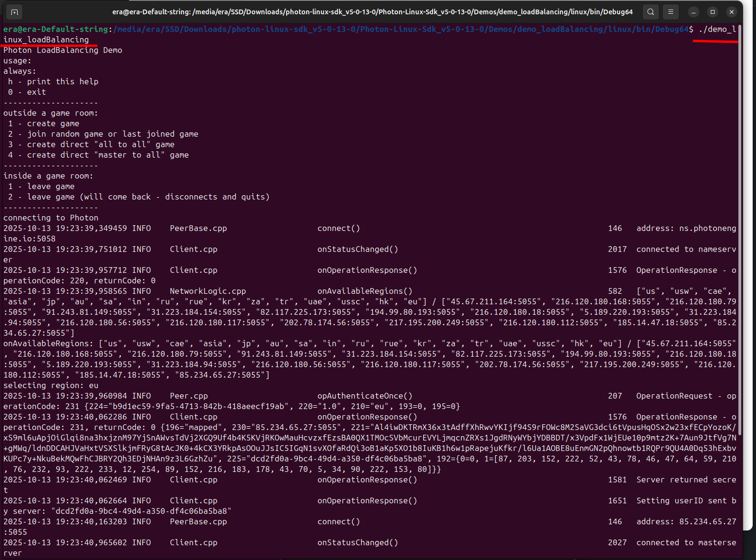Maximize the terminal window
Viewport: 756px width, 560px height.
[713, 12]
